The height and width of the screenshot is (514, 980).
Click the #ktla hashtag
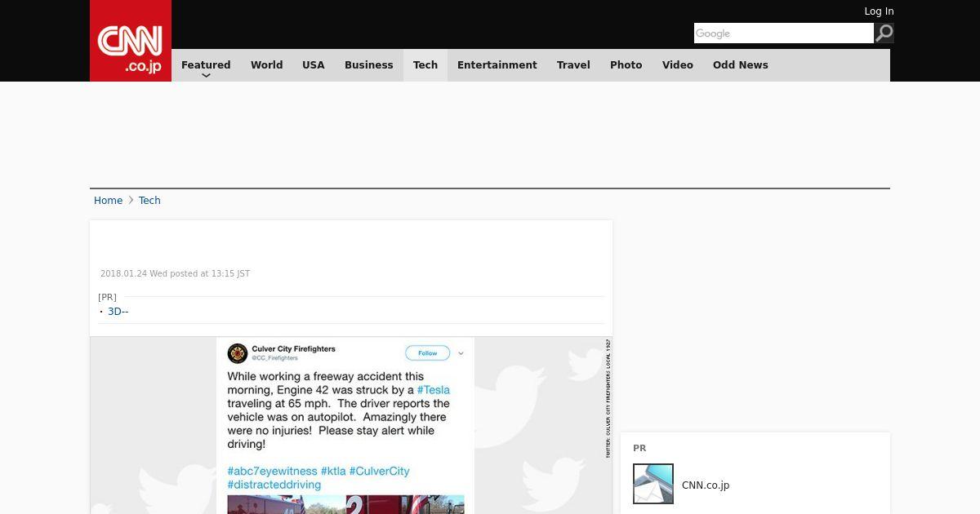pos(333,471)
